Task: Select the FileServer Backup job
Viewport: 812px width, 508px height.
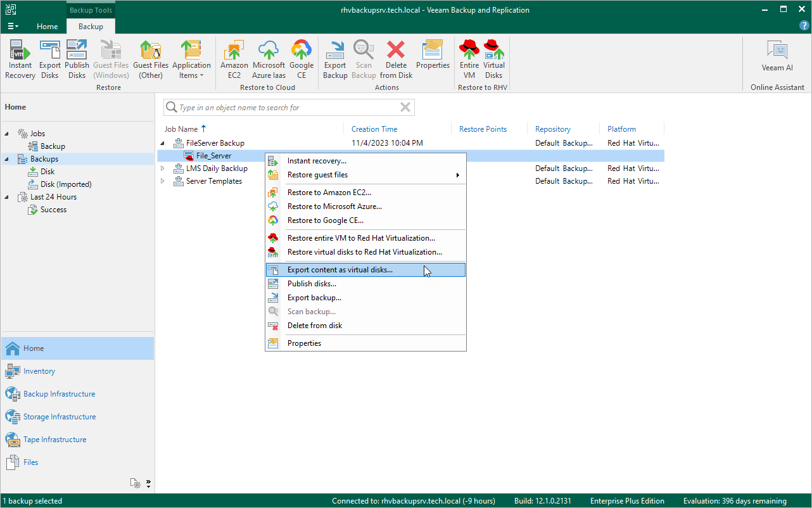Action: (x=215, y=143)
